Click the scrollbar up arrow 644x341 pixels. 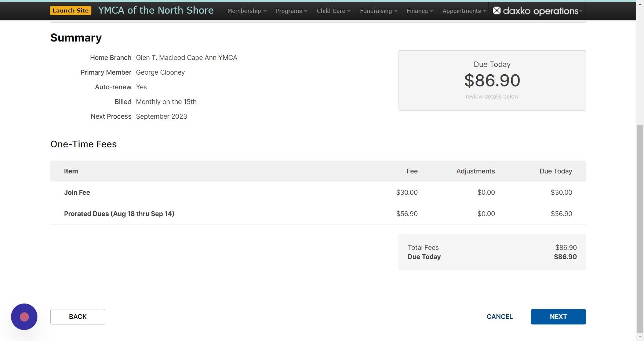point(641,4)
